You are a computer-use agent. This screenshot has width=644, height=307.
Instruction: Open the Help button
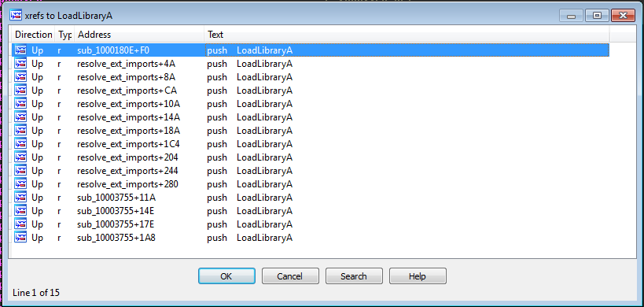418,276
